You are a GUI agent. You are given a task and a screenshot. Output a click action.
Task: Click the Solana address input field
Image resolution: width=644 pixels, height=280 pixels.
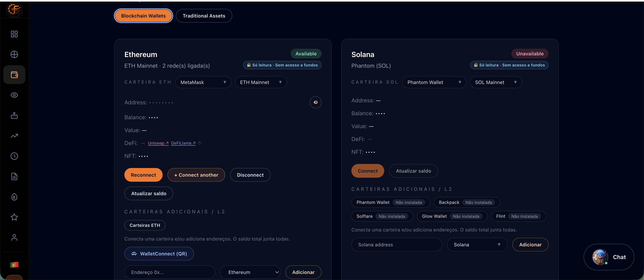[x=397, y=245]
